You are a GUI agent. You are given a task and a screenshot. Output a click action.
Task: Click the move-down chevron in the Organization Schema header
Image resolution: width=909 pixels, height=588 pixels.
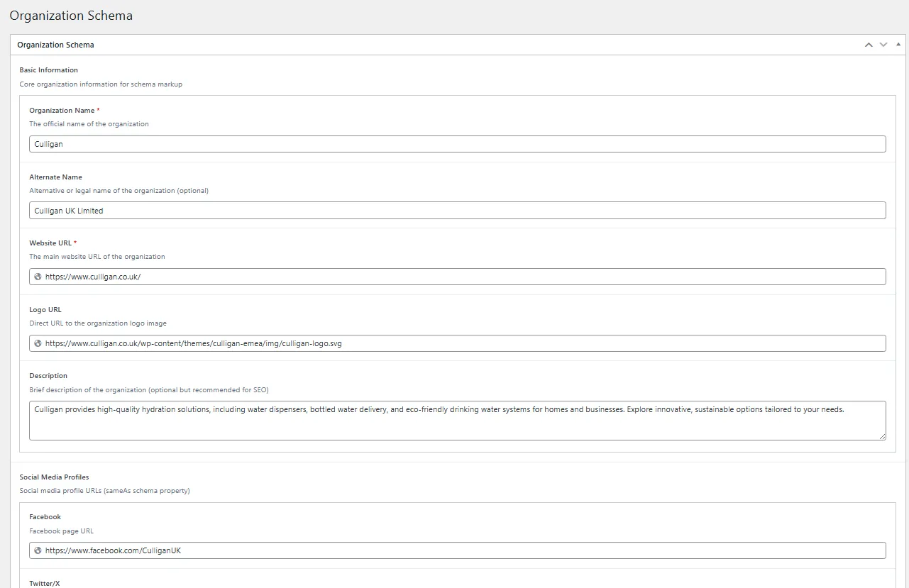[x=883, y=45]
